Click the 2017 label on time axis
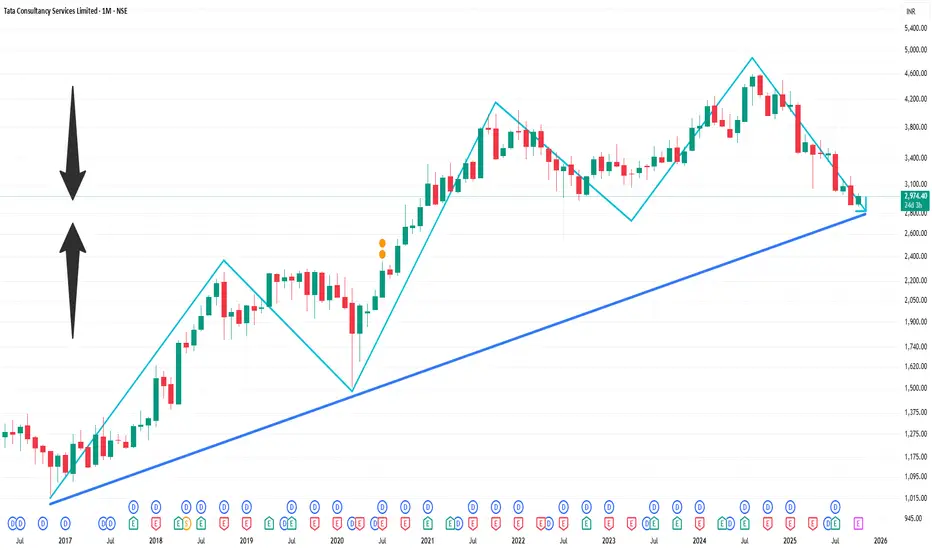 point(66,540)
